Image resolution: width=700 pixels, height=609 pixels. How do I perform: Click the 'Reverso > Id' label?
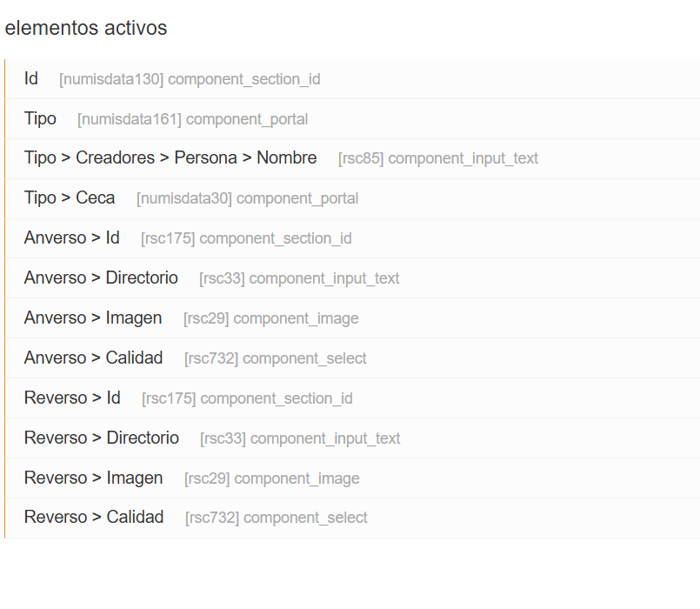pos(72,398)
